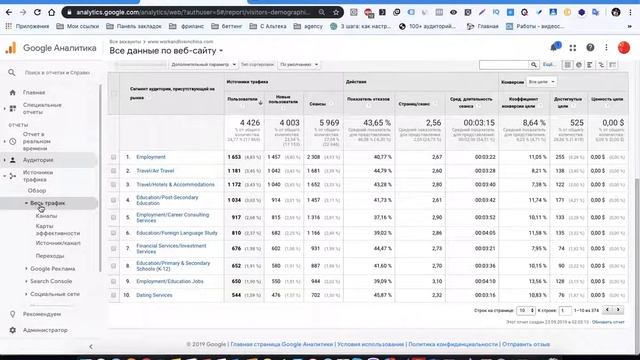Tick checkbox for Financial Services/Investment Services row
The width and height of the screenshot is (640, 360).
click(x=113, y=248)
